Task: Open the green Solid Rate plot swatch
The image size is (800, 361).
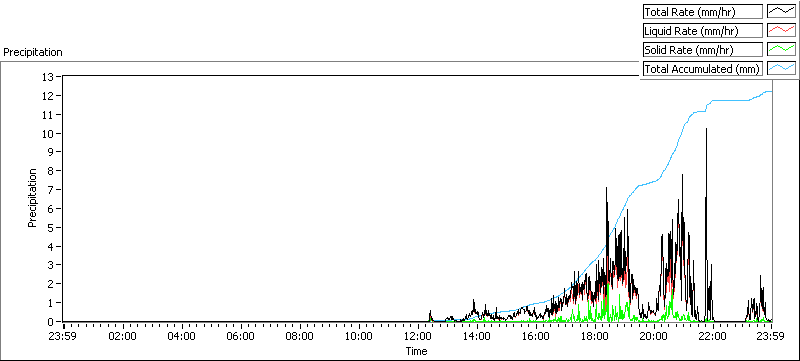Action: (782, 50)
